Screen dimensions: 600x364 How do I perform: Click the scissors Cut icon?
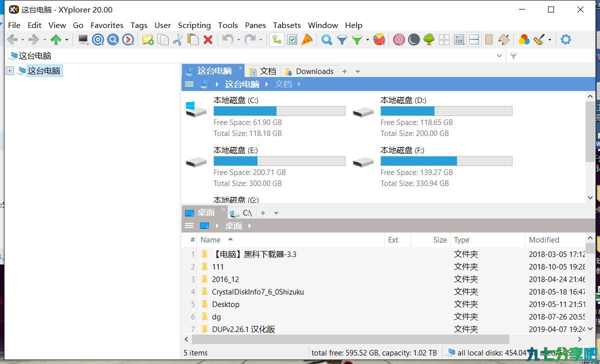[x=177, y=39]
